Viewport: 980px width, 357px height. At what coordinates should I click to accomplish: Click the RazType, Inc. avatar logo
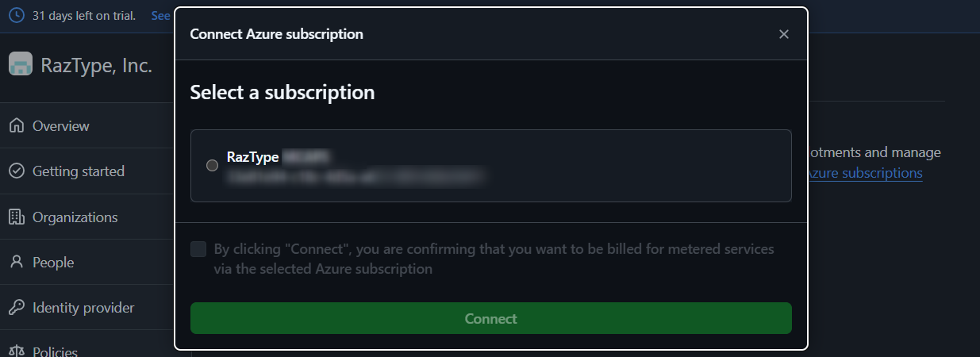coord(21,64)
